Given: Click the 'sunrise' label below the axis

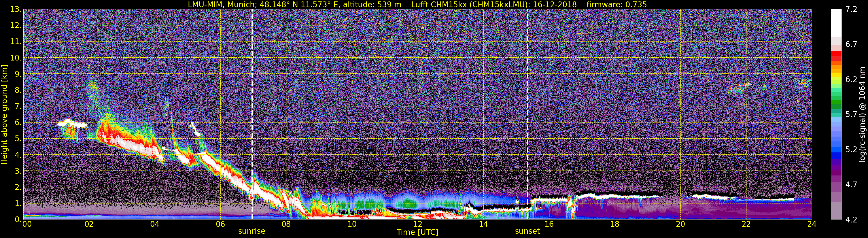Looking at the screenshot, I should (x=252, y=231).
